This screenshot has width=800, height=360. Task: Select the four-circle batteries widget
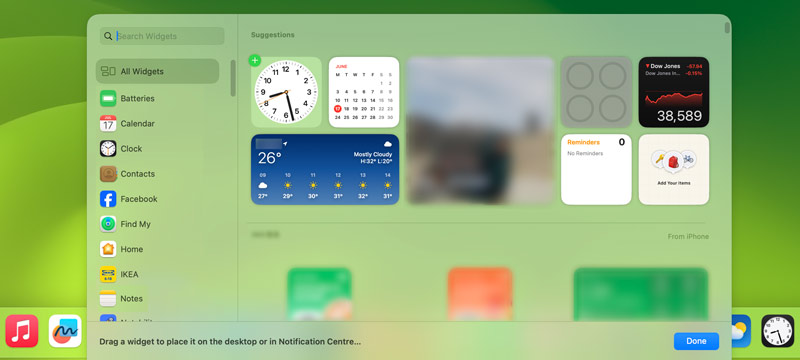596,92
